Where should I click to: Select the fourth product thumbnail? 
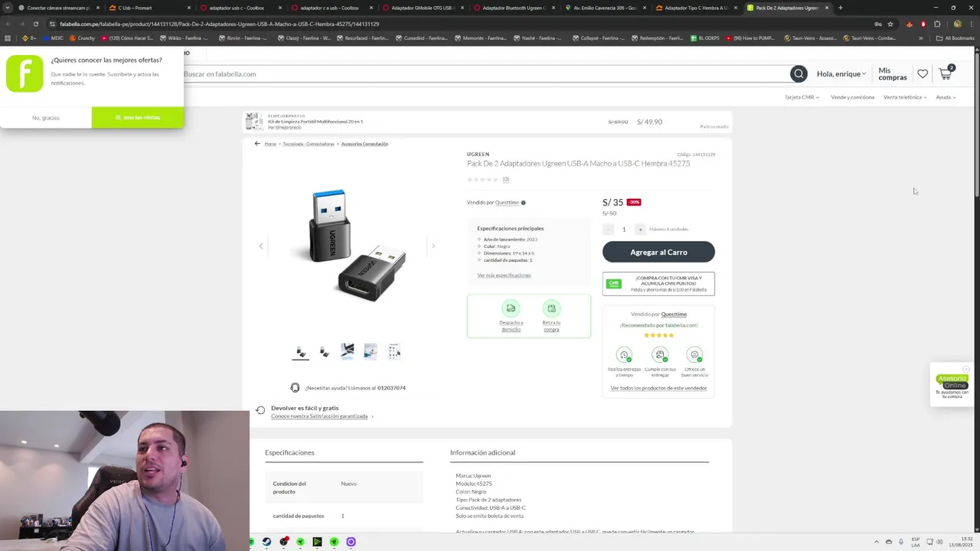tap(371, 351)
